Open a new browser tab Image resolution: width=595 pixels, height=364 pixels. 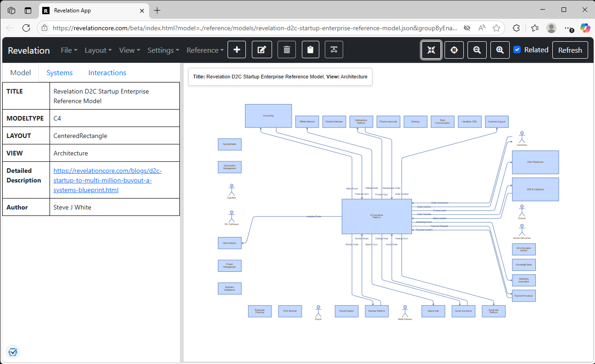(x=157, y=10)
